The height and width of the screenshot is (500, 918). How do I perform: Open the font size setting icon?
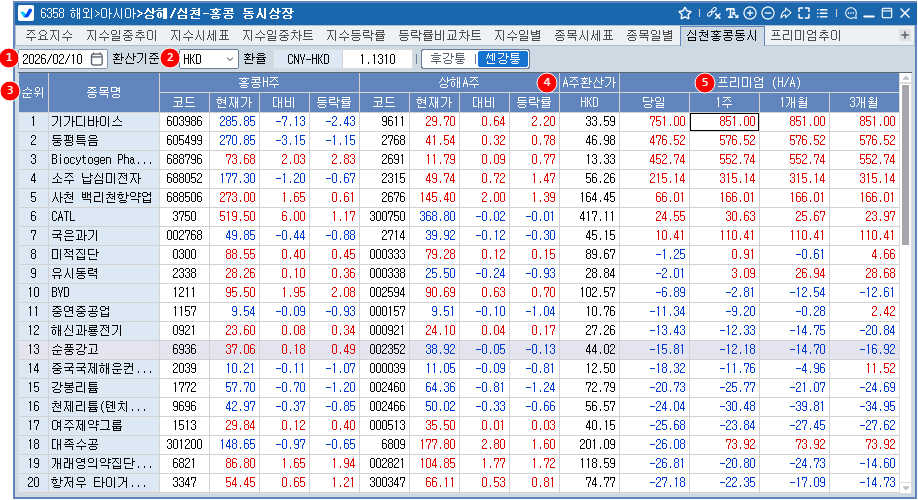732,13
